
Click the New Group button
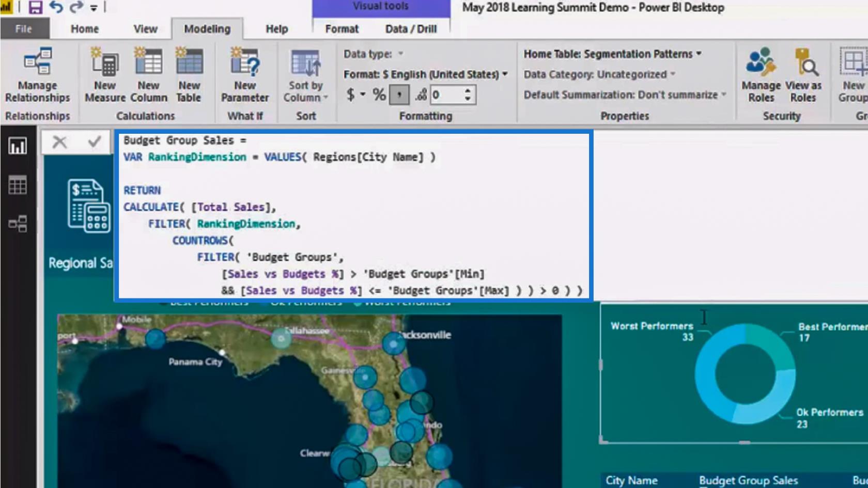point(853,75)
